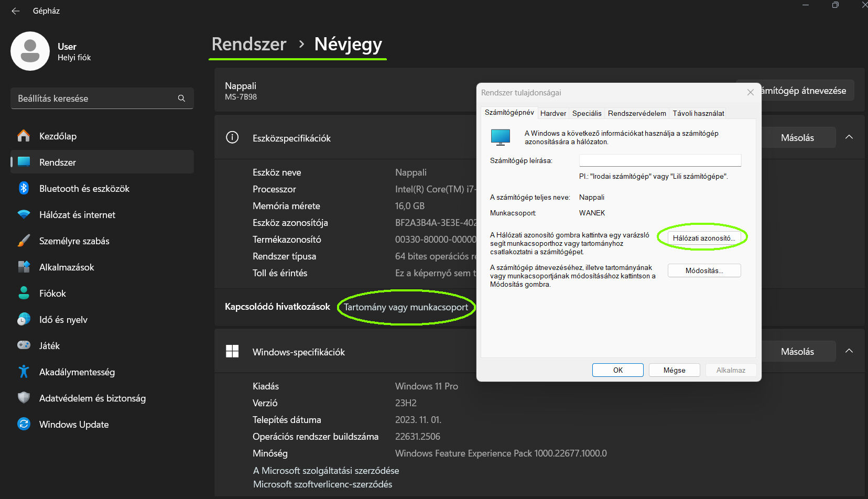
Task: Click the User Helyi fiók name
Action: 74,52
